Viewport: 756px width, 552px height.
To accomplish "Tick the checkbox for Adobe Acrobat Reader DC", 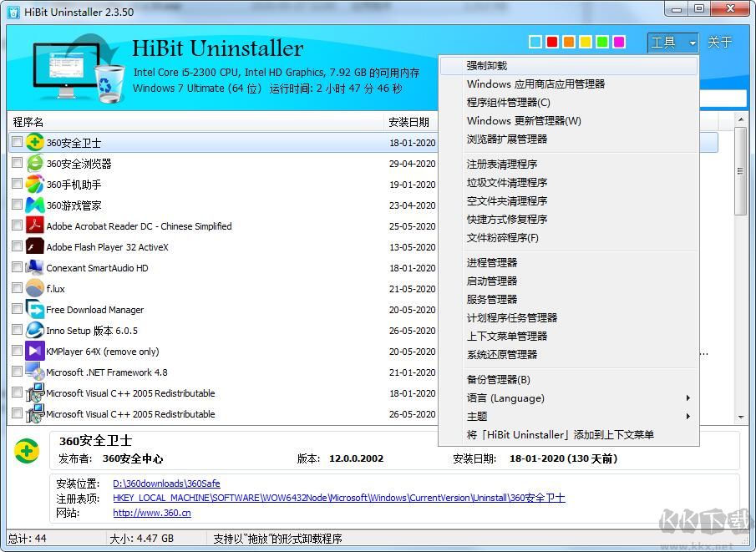I will click(x=17, y=225).
